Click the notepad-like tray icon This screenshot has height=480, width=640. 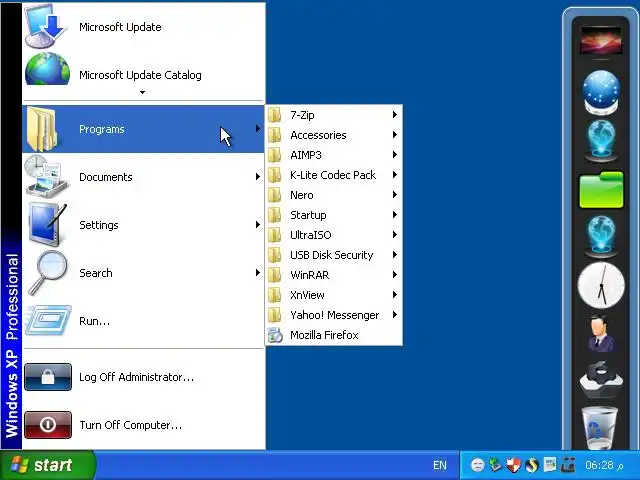(550, 464)
